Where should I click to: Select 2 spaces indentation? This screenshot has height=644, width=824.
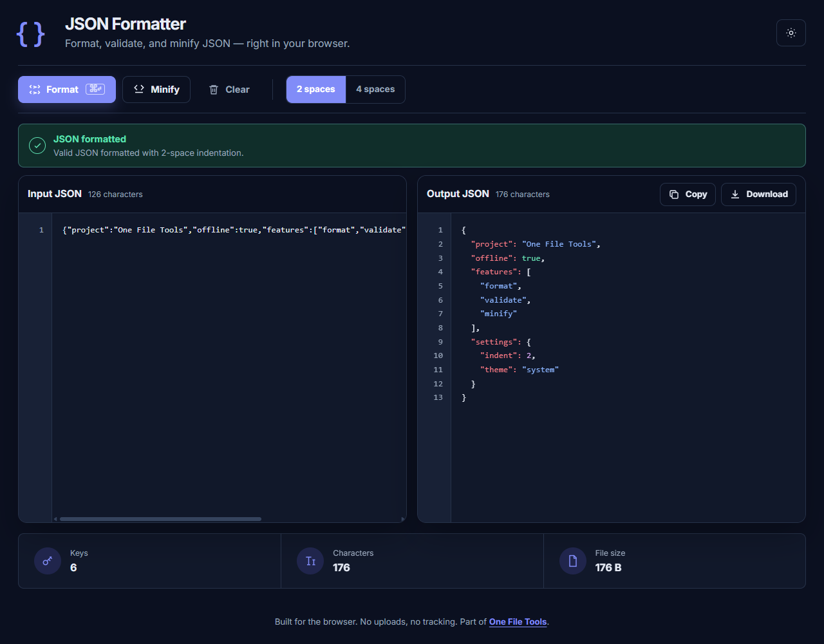(316, 90)
